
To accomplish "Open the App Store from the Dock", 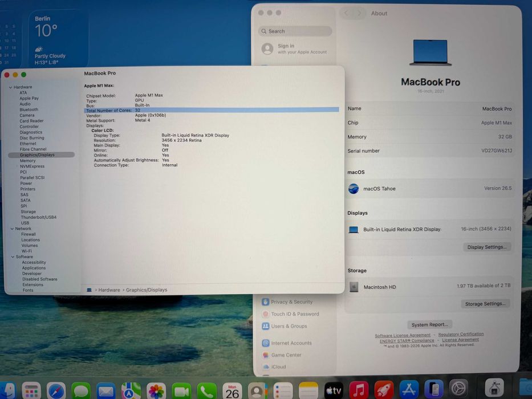I will click(x=409, y=389).
